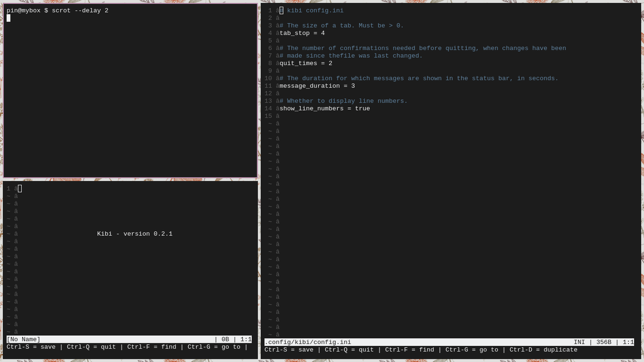Image resolution: width=644 pixels, height=362 pixels.
Task: Click 'Ctrl-D = duplicate' hint in config editor
Action: coord(543,350)
